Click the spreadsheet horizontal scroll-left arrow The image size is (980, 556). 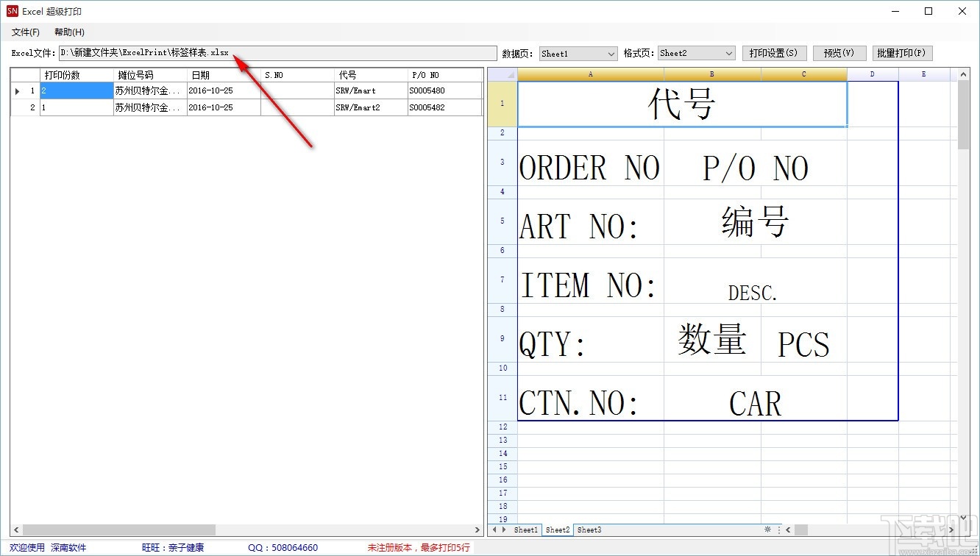(787, 530)
